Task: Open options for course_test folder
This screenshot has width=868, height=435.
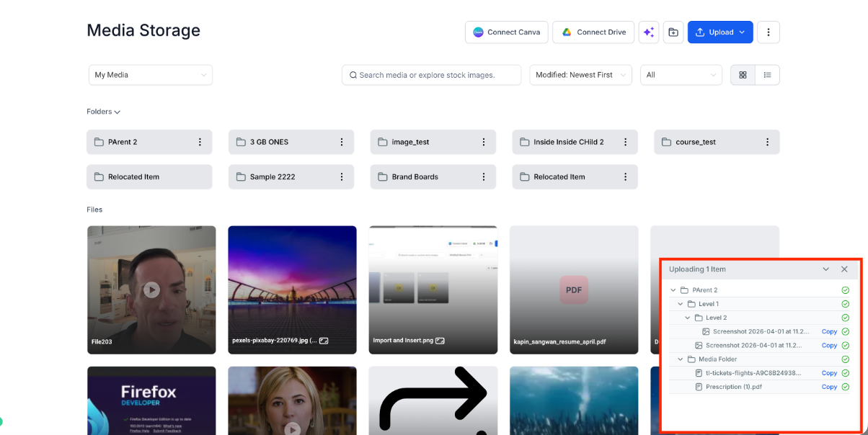Action: [768, 142]
